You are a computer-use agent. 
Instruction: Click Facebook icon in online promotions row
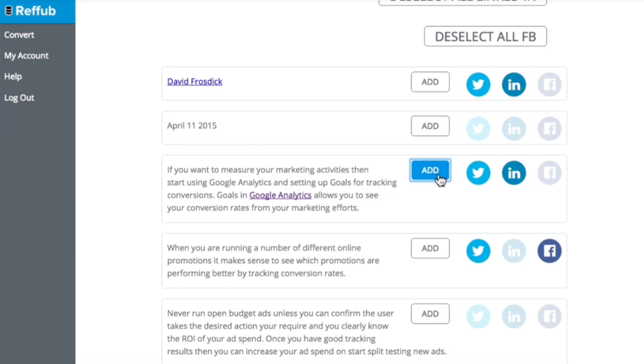[550, 251]
